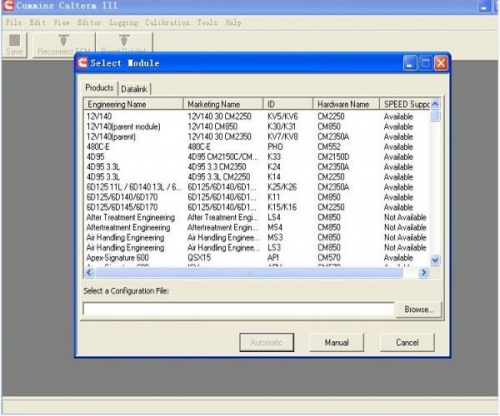Click the Automatic button
This screenshot has width=500, height=416.
266,342
